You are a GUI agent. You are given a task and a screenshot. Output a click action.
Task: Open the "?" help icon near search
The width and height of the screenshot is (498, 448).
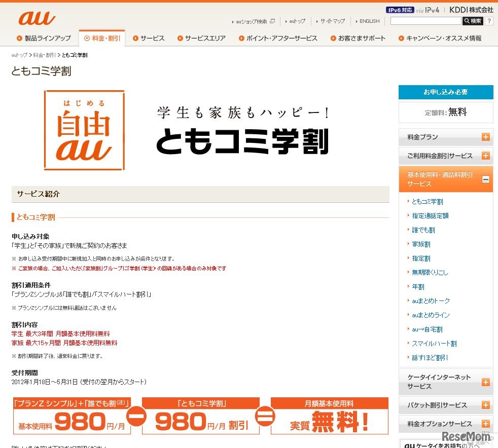489,20
